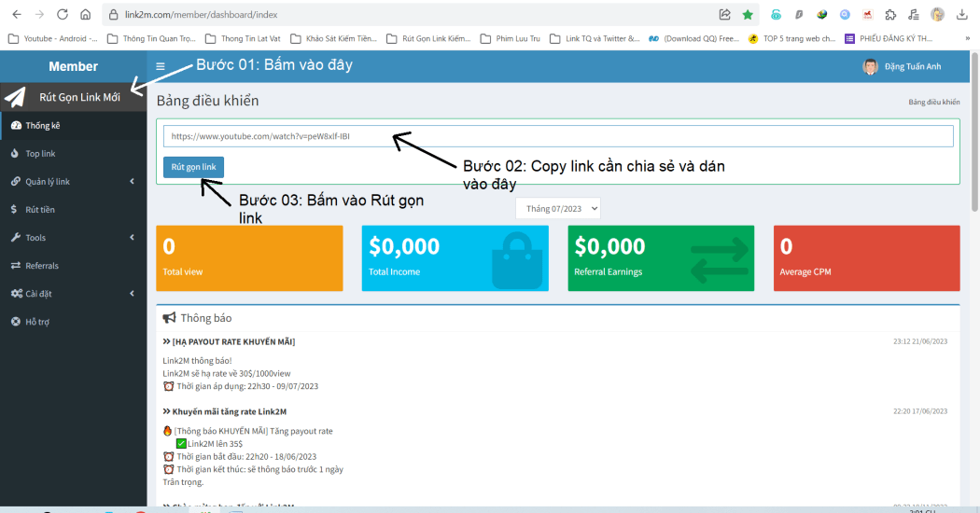Click the URL input field with youtube link
The width and height of the screenshot is (980, 513).
(x=558, y=136)
